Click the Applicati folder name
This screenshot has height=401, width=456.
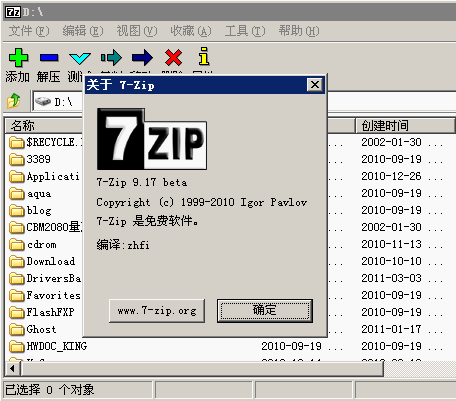click(x=53, y=176)
